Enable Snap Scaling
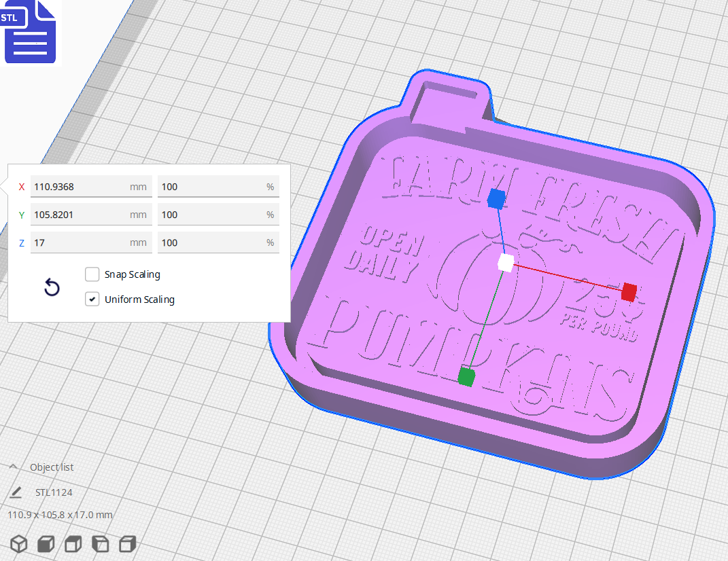This screenshot has width=728, height=561. tap(92, 274)
